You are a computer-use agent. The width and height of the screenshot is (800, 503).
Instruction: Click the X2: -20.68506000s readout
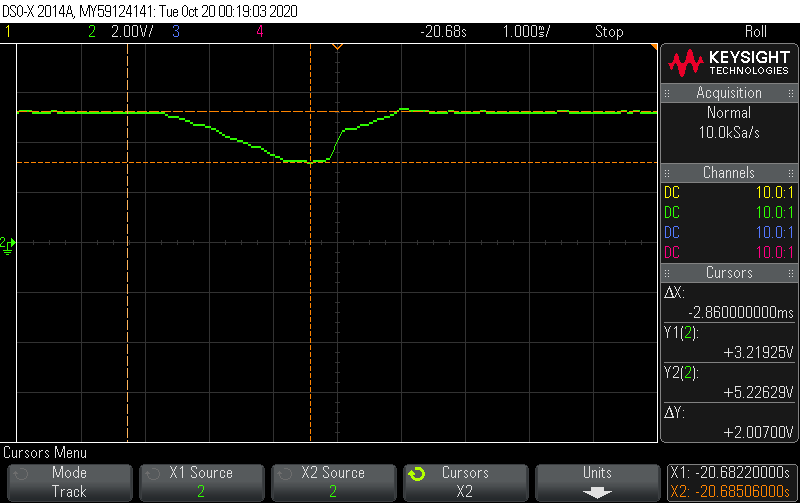click(x=730, y=491)
